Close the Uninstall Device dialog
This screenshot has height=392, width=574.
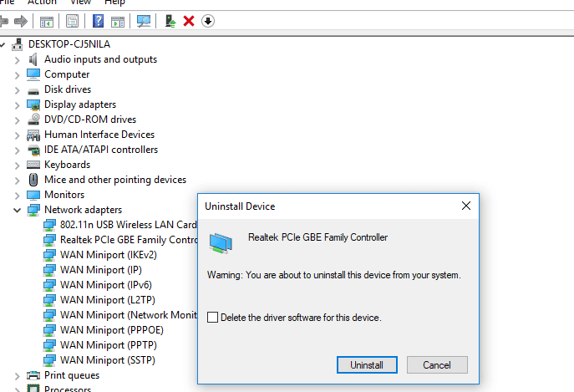[x=466, y=206]
